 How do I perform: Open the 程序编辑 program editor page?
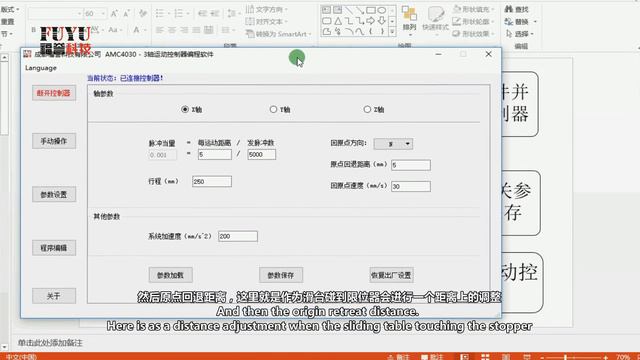(54, 248)
